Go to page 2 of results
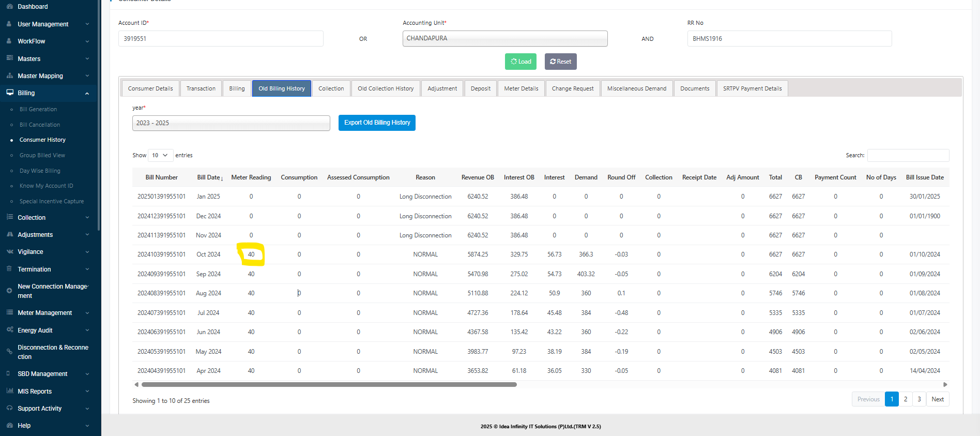This screenshot has height=436, width=980. pyautogui.click(x=905, y=399)
